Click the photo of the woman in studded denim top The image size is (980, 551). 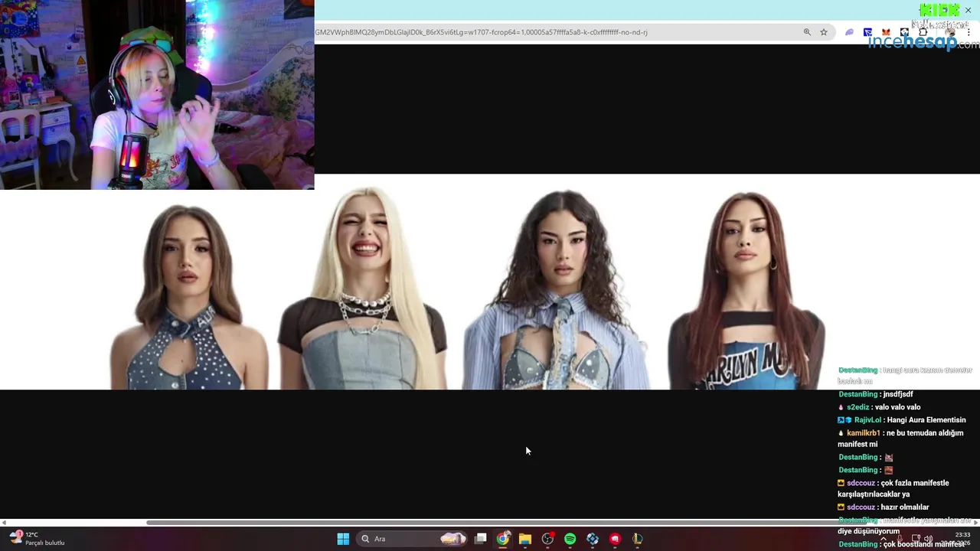tap(188, 297)
